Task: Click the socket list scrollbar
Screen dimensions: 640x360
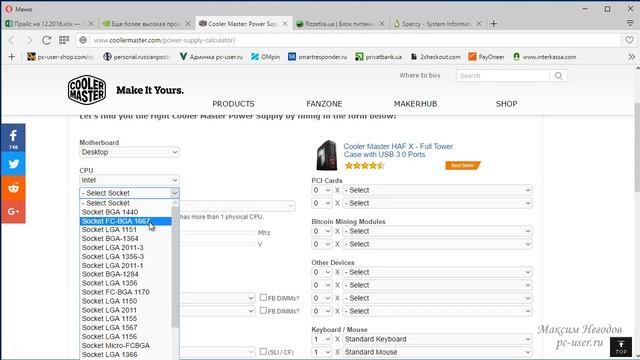Action: pos(175,267)
